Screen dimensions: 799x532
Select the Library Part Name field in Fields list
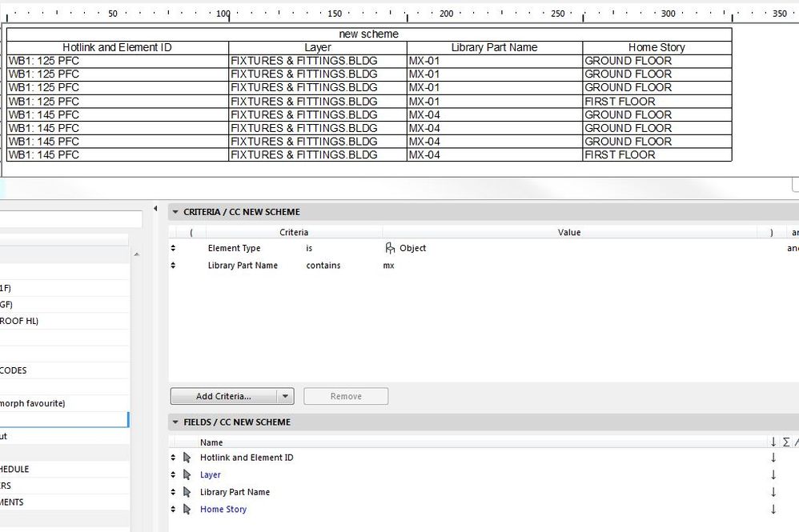pyautogui.click(x=235, y=492)
